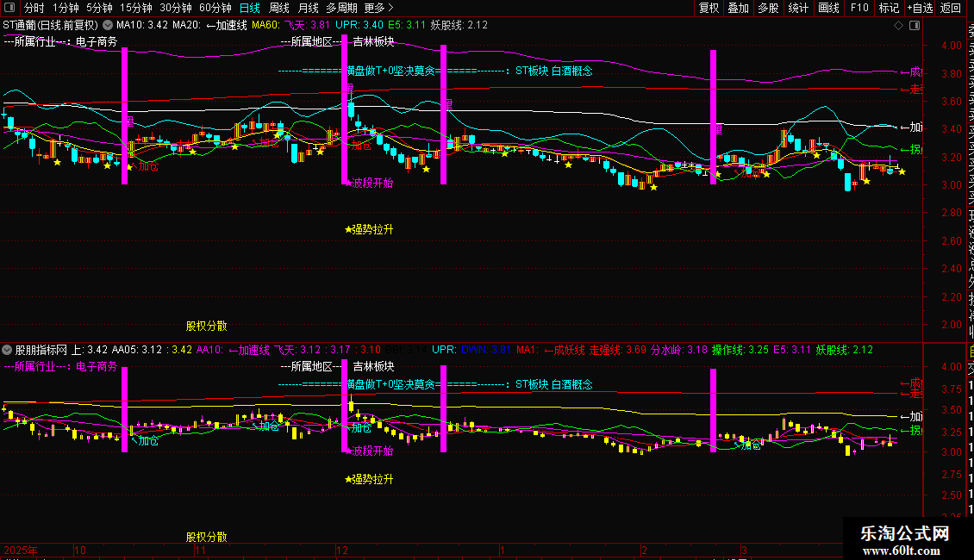
Task: Click month 2 on date axis
Action: pos(644,550)
